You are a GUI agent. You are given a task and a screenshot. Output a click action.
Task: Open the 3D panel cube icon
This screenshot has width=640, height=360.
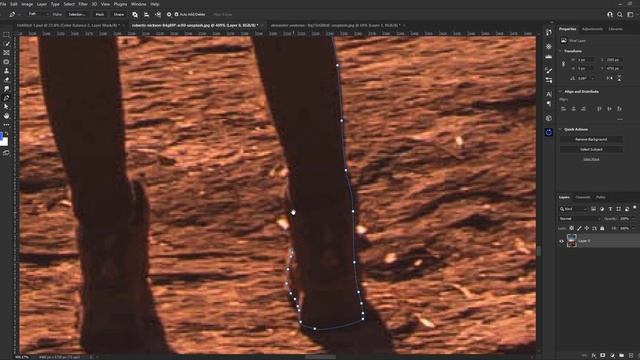pos(549,118)
